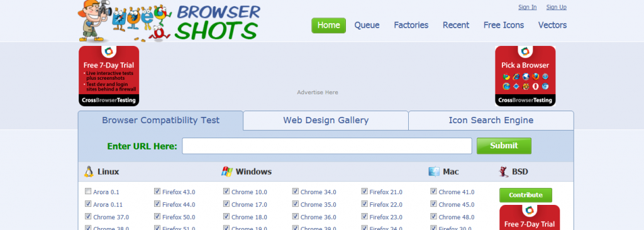644x230 pixels.
Task: Click the Sign In link
Action: point(528,7)
